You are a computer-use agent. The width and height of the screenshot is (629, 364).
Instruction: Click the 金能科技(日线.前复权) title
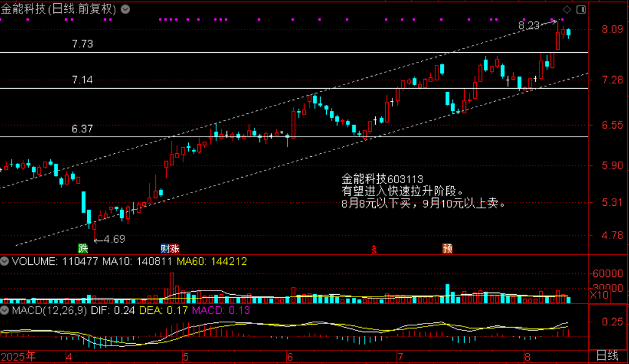click(x=59, y=9)
